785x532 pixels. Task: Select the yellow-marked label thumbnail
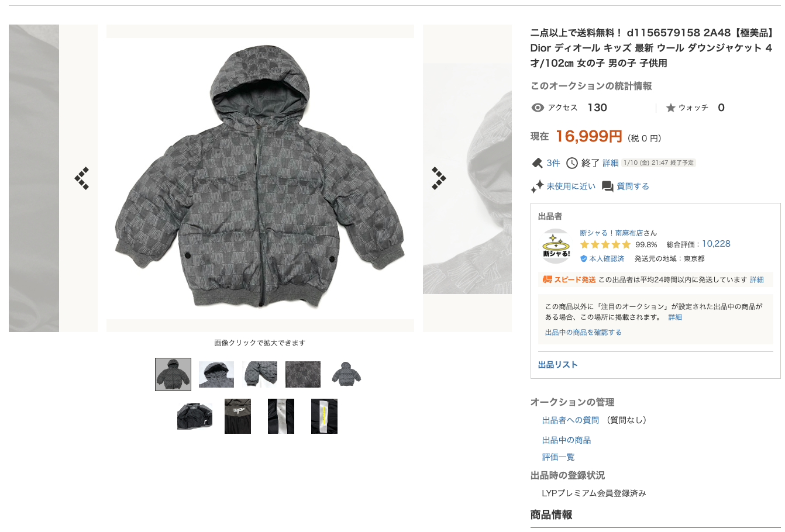[x=324, y=416]
